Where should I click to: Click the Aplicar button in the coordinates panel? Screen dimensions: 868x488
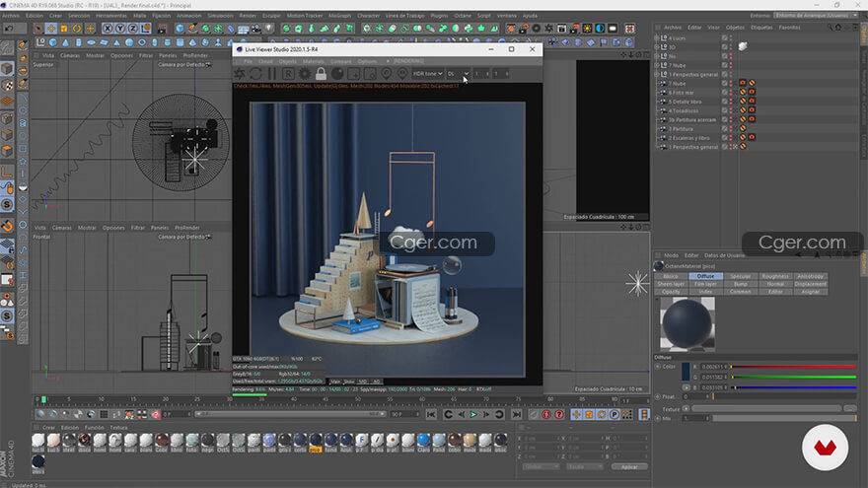(x=629, y=467)
